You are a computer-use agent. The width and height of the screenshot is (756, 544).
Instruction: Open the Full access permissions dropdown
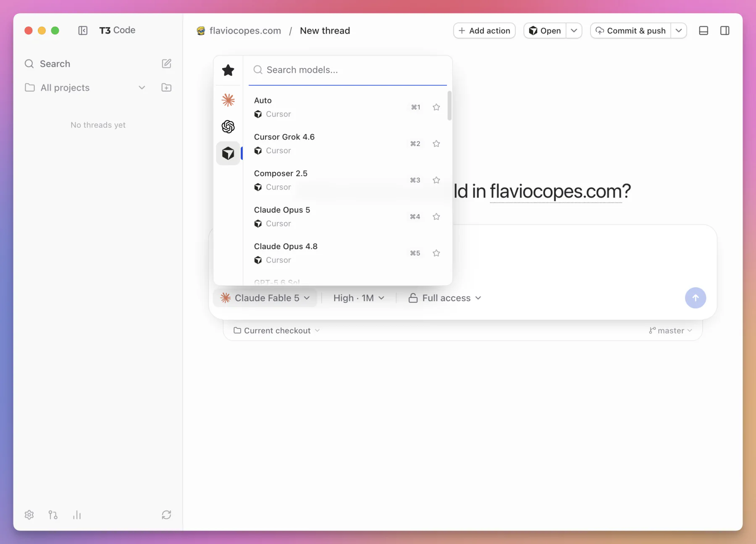tap(445, 298)
